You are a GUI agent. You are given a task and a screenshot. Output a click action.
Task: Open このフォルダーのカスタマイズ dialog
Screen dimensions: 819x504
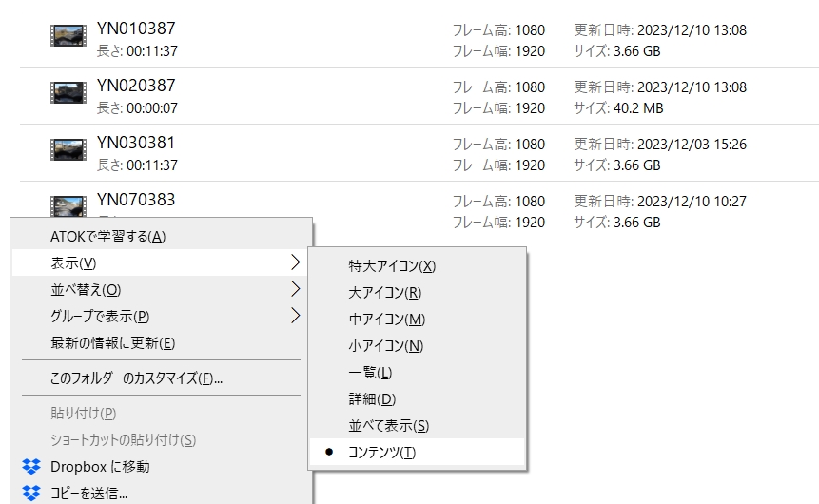tap(136, 378)
